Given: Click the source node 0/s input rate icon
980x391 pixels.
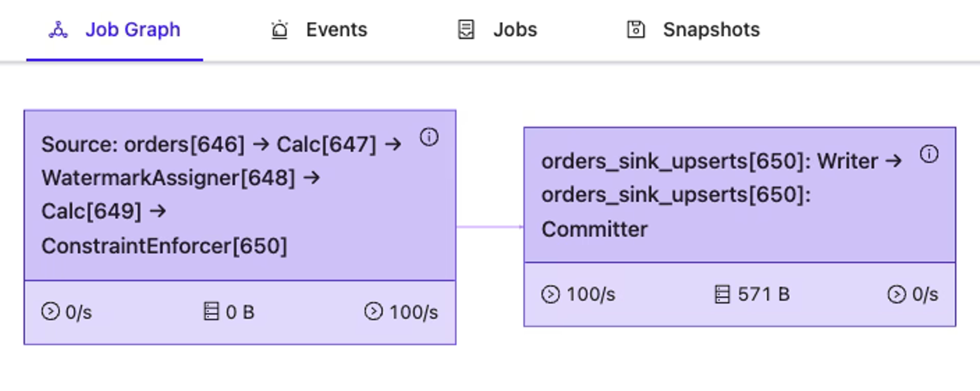Looking at the screenshot, I should tap(51, 311).
